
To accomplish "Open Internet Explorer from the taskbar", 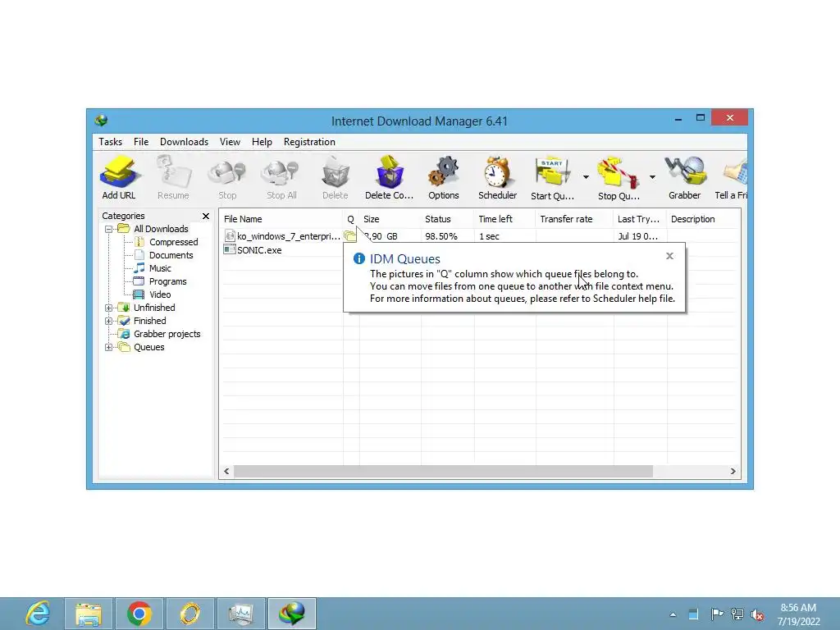I will (x=38, y=614).
